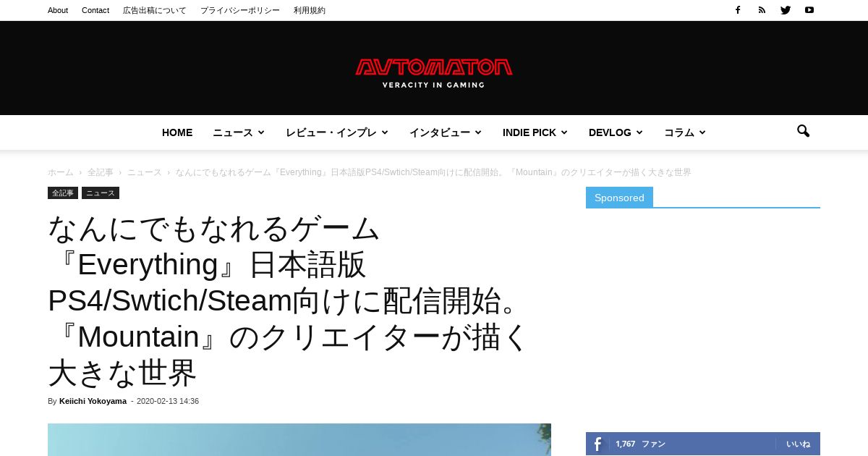Screen dimensions: 868x456
Task: Click the Facebook icon beside 1,767 ファン
Action: coord(597,444)
